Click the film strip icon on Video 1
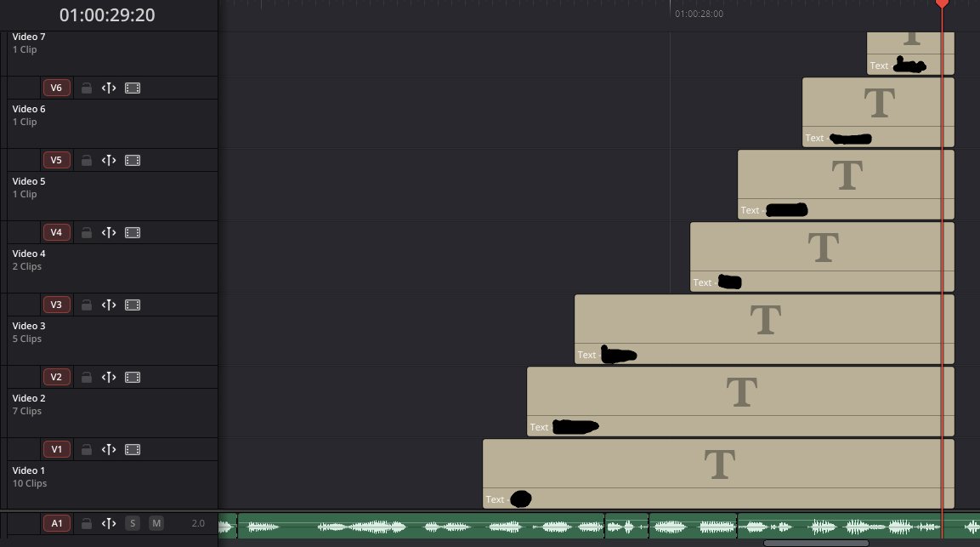 tap(133, 448)
